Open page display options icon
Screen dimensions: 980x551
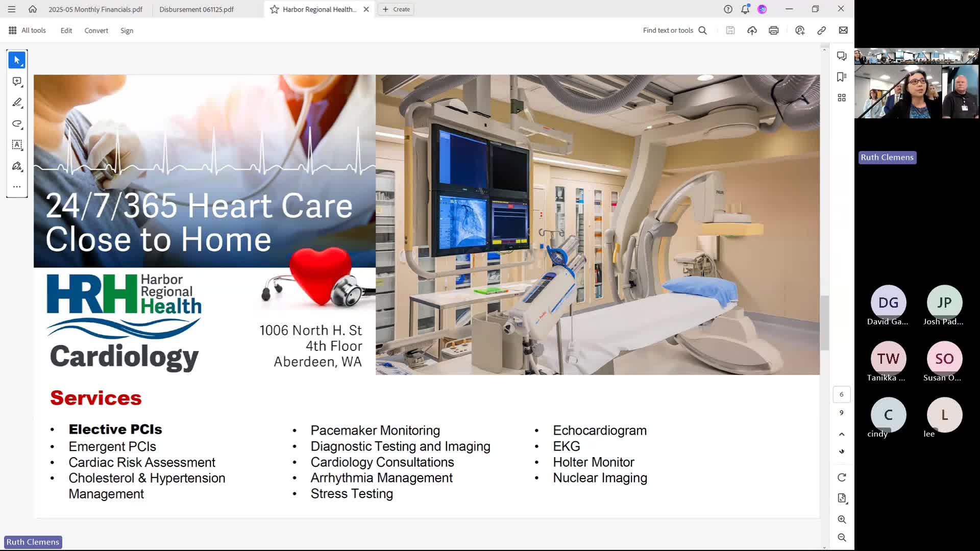coord(842,498)
